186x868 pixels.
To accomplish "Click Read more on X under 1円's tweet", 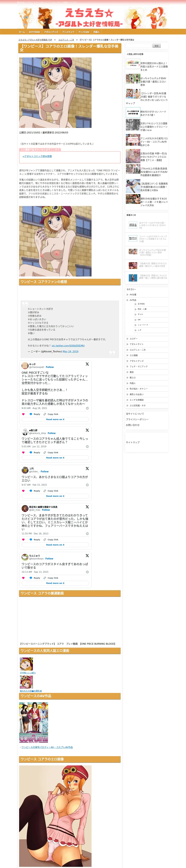I will tap(55, 496).
